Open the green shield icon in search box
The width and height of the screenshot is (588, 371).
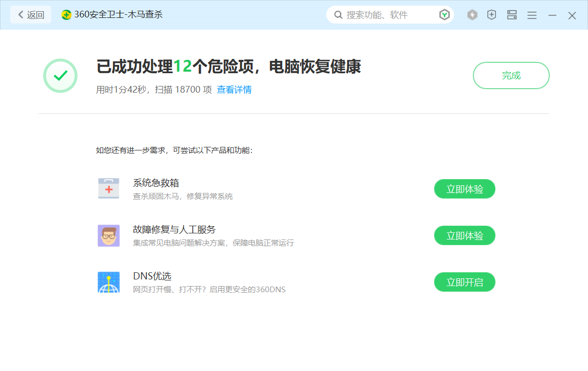444,15
